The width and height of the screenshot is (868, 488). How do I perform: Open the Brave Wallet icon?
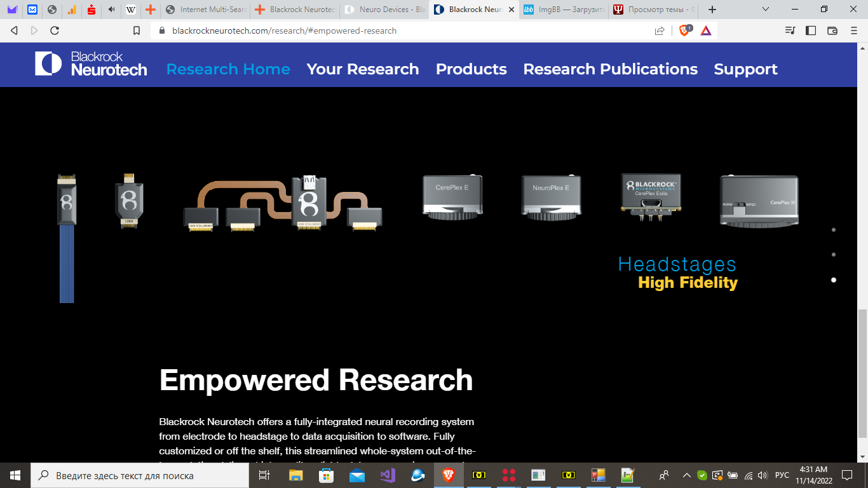pos(832,30)
